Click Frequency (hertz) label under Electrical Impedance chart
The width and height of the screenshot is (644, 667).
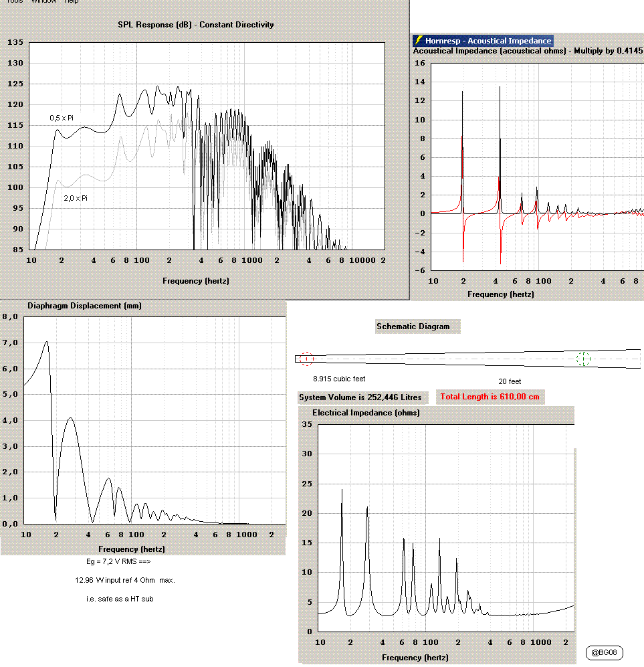(x=415, y=658)
